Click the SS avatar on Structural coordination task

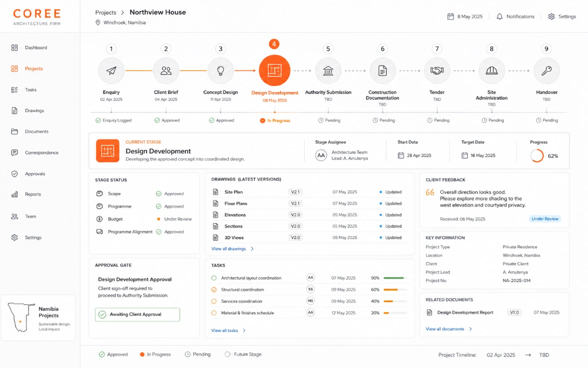[311, 289]
